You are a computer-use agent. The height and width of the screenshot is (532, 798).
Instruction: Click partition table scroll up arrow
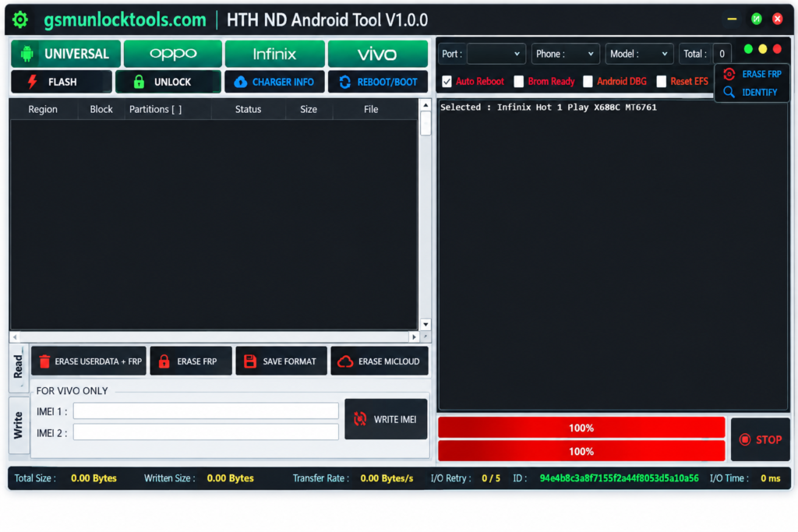point(425,105)
